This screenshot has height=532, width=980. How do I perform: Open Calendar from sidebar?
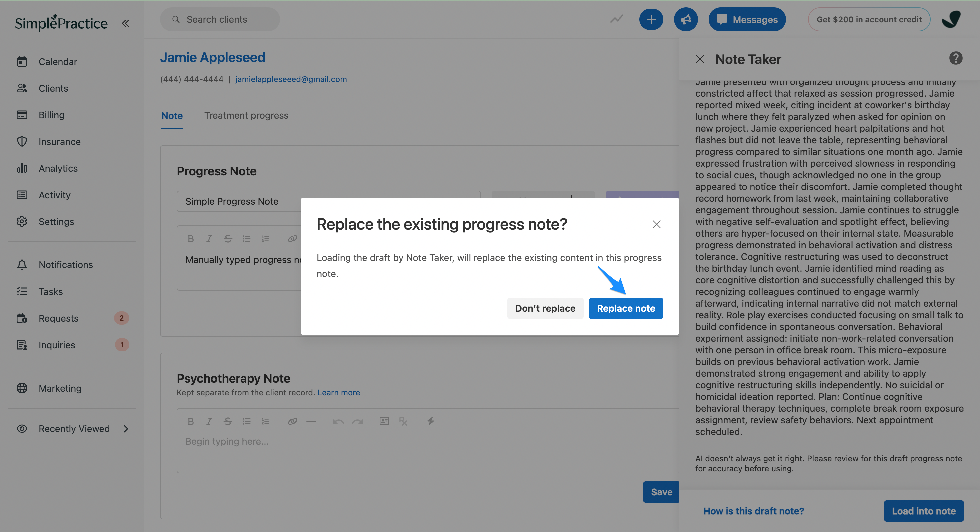pyautogui.click(x=57, y=61)
